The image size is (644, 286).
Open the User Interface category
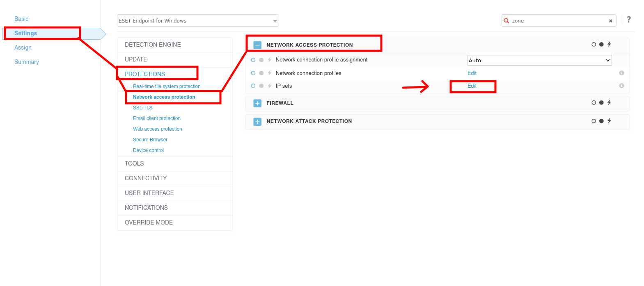[x=149, y=193]
